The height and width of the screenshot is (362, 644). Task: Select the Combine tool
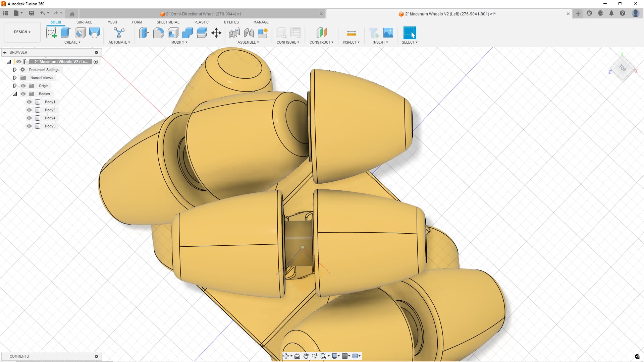pos(187,33)
